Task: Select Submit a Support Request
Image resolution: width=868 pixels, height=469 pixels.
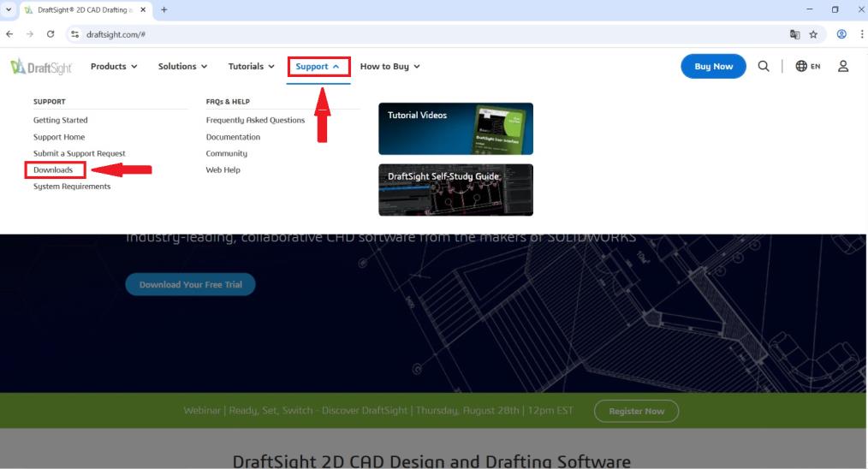Action: point(79,153)
